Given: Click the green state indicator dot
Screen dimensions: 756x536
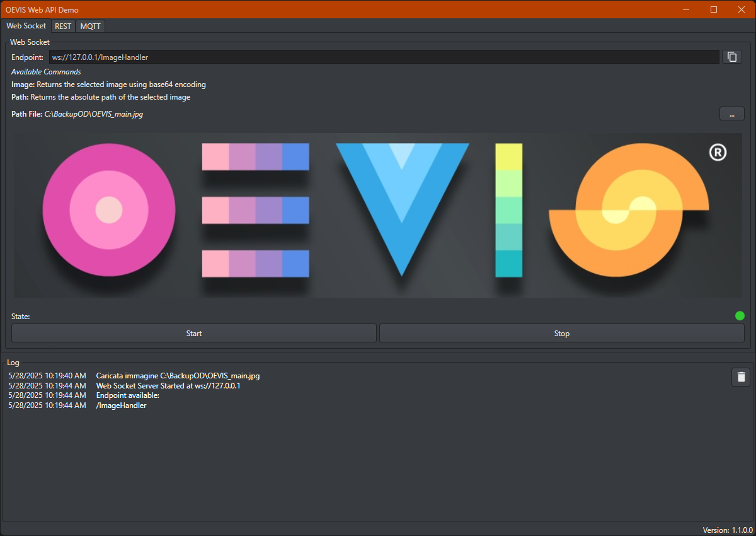Looking at the screenshot, I should (x=740, y=316).
